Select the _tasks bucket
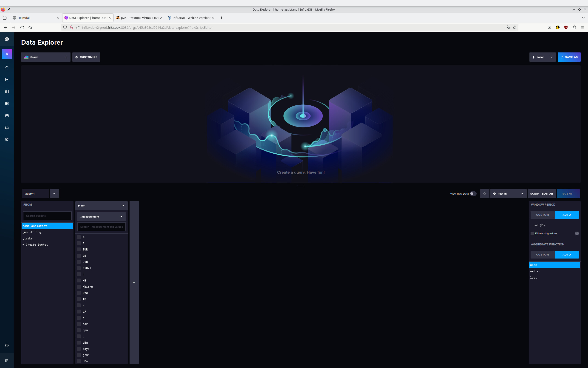 point(47,239)
